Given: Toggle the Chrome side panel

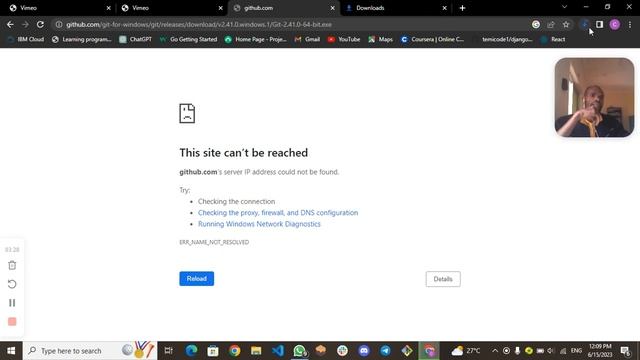Looking at the screenshot, I should coord(599,24).
